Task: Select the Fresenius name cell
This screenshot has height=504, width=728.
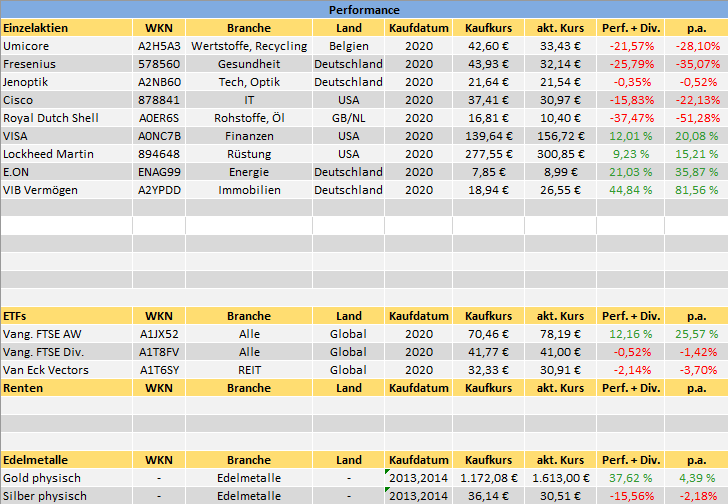Action: tap(67, 64)
